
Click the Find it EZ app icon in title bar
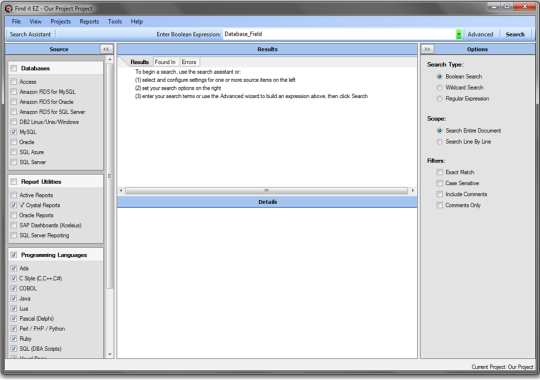9,8
